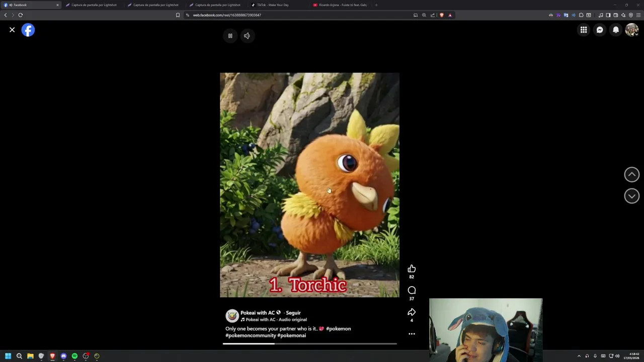
Task: Open the music note media control
Action: tap(601, 15)
